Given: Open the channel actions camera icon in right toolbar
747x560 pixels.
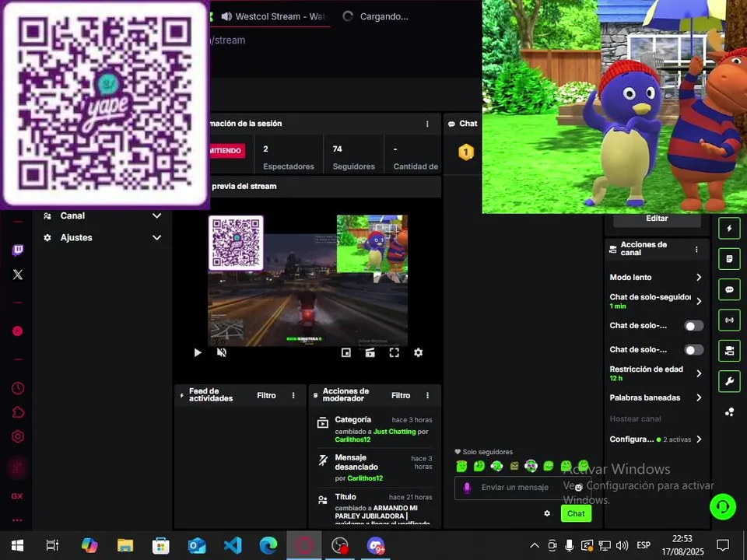Looking at the screenshot, I should (x=729, y=351).
